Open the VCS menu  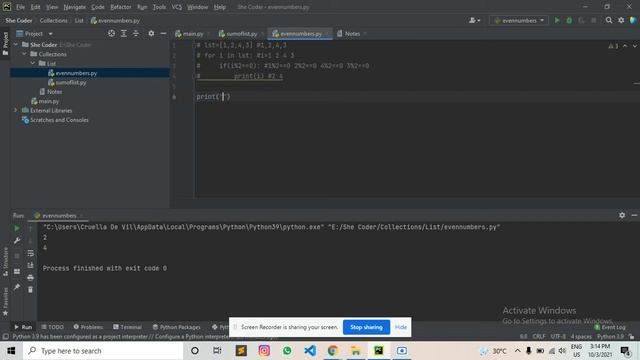[176, 7]
